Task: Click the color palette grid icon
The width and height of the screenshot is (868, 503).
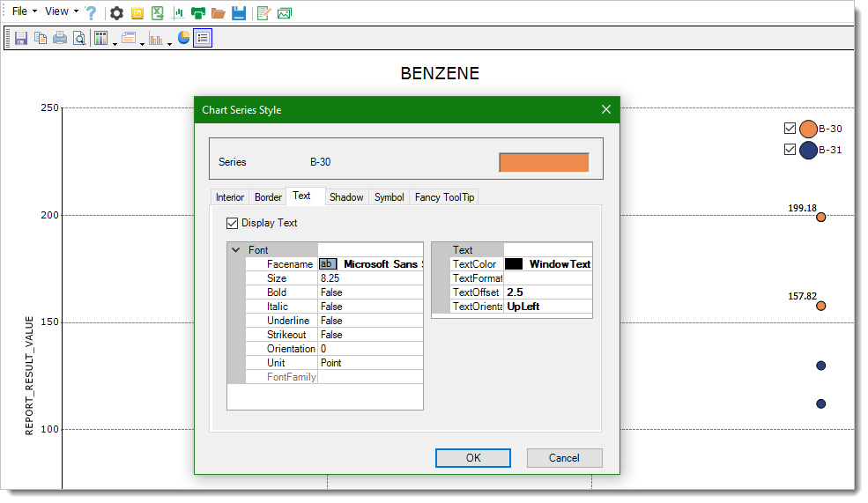Action: tap(100, 38)
